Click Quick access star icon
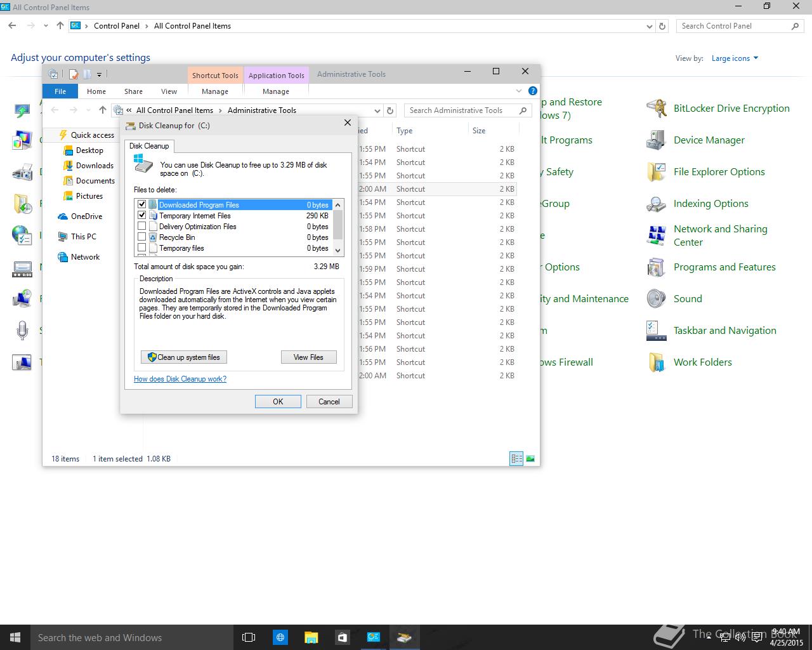The height and width of the screenshot is (650, 812). tap(63, 135)
